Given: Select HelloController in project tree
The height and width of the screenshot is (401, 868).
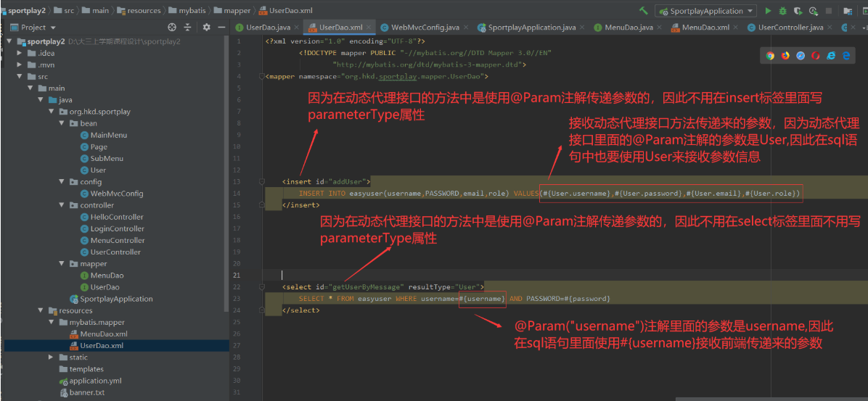Looking at the screenshot, I should (112, 217).
